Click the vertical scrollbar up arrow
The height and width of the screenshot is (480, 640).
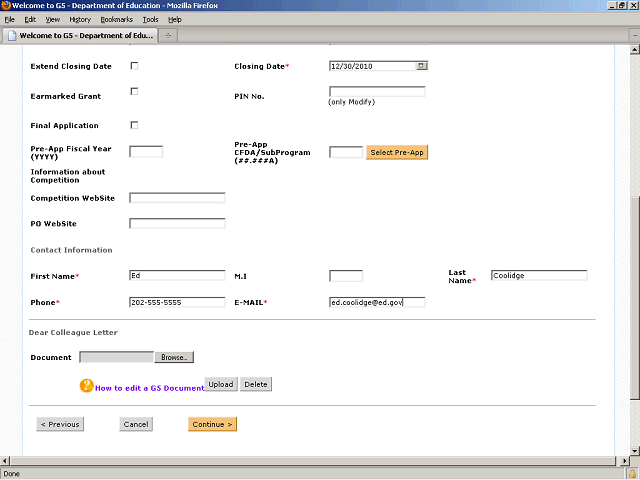tap(634, 50)
